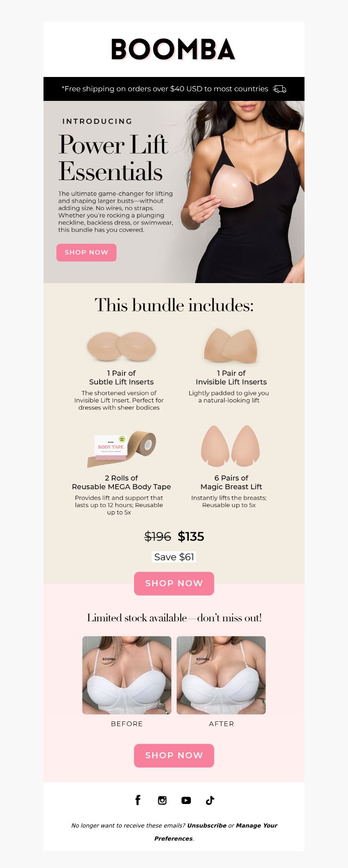Click the free shipping banner text
Image resolution: width=348 pixels, height=868 pixels.
[x=165, y=89]
